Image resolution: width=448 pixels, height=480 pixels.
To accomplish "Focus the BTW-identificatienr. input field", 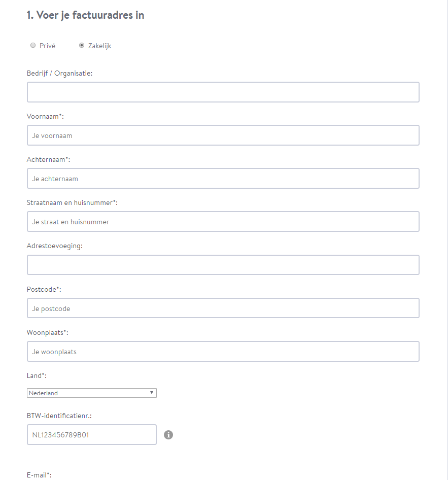I will pyautogui.click(x=92, y=435).
